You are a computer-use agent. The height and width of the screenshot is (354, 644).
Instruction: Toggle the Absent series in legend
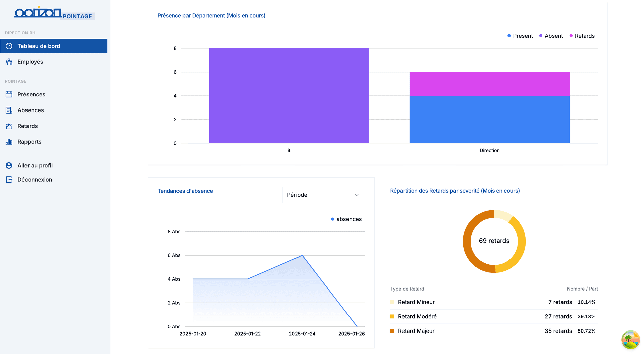551,36
